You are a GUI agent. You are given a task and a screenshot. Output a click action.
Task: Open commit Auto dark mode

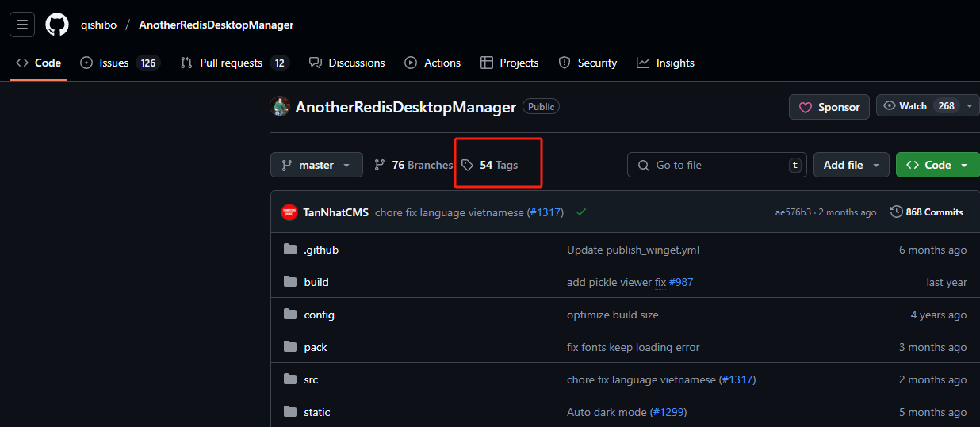[607, 412]
